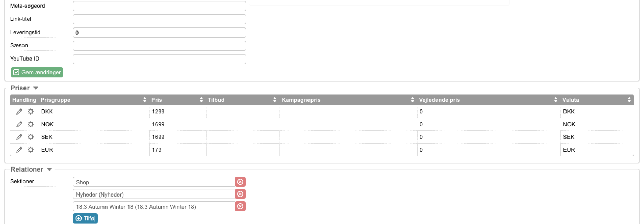This screenshot has height=224, width=644.
Task: Click the Leveringstid field containing 0
Action: click(x=159, y=32)
